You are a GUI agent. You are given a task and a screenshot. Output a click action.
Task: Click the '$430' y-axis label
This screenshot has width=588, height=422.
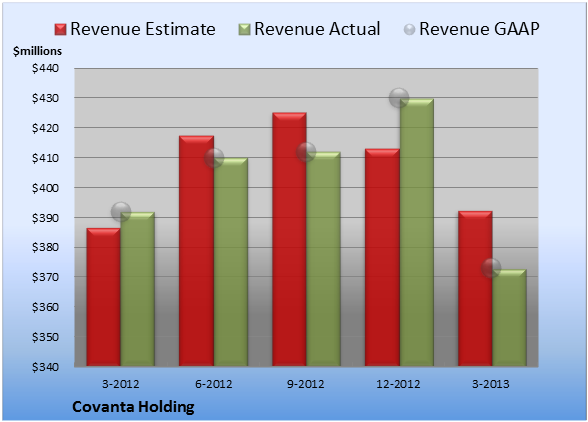(x=45, y=98)
